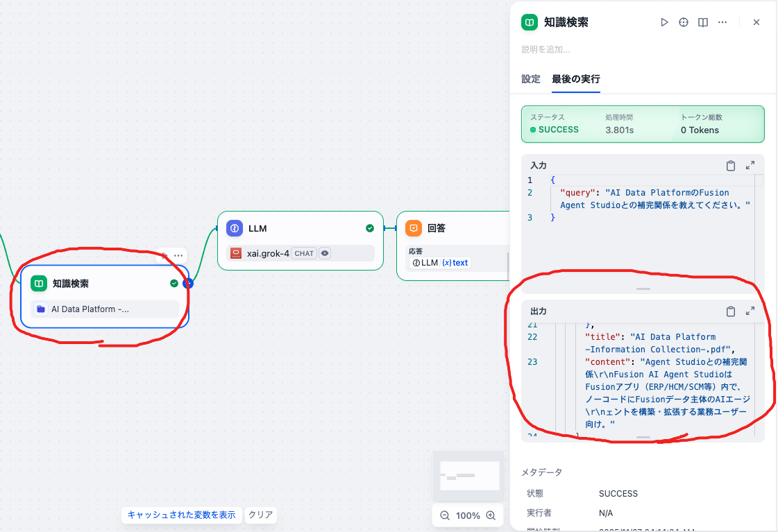Open the 100% zoom level menu
This screenshot has height=532, width=778.
point(468,515)
